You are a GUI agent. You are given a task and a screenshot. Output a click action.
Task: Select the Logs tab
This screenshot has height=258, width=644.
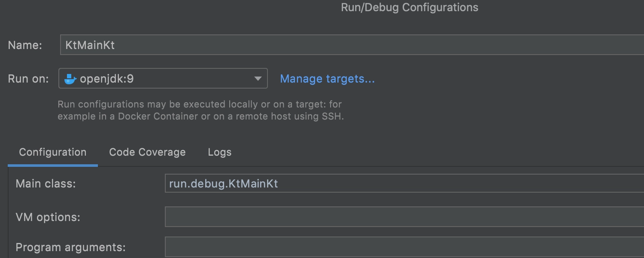click(220, 152)
